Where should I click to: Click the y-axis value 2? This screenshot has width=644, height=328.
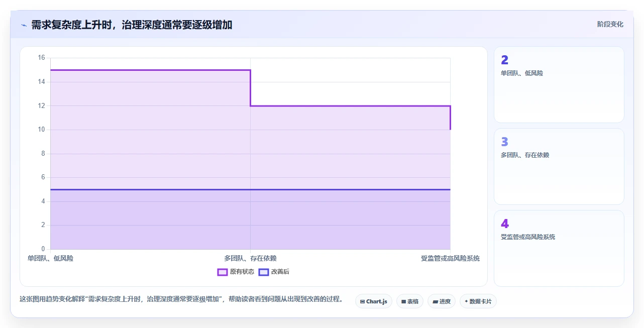tap(43, 225)
